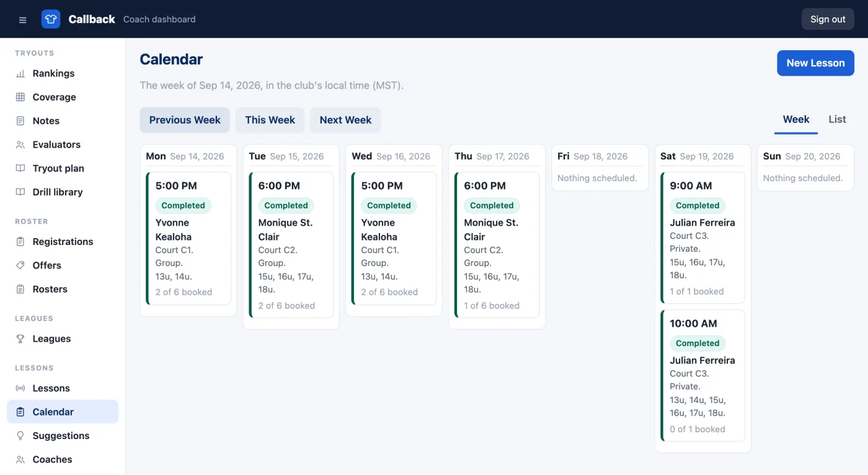
Task: Click the Registrations clipboard icon
Action: 20,242
